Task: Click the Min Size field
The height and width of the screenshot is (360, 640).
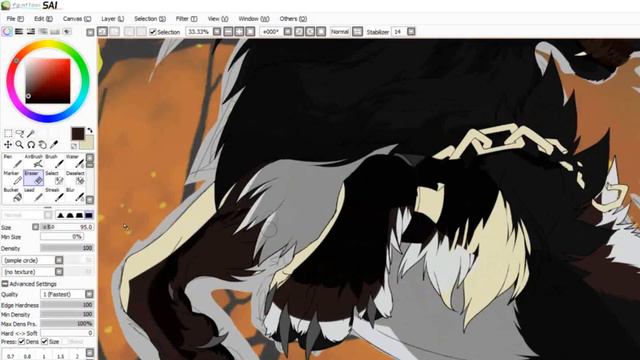Action: [62, 237]
